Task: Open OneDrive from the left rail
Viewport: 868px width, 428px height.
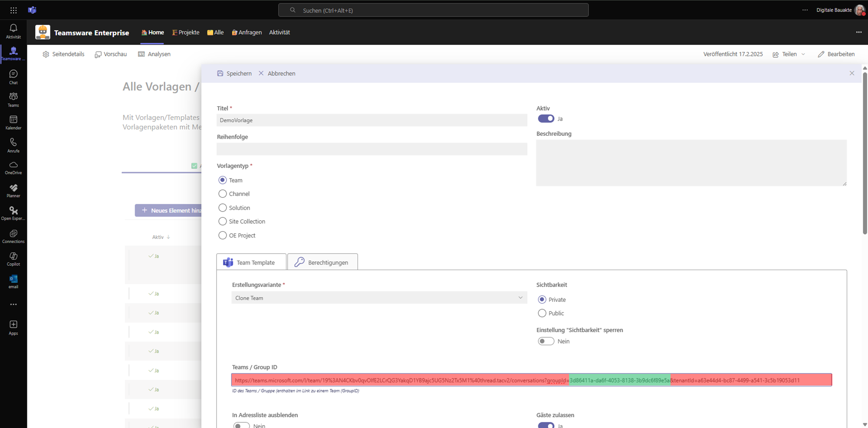Action: [x=13, y=167]
